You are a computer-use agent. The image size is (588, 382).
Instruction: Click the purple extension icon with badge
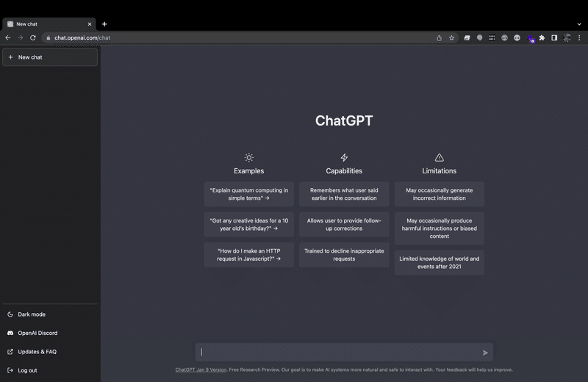coord(530,38)
